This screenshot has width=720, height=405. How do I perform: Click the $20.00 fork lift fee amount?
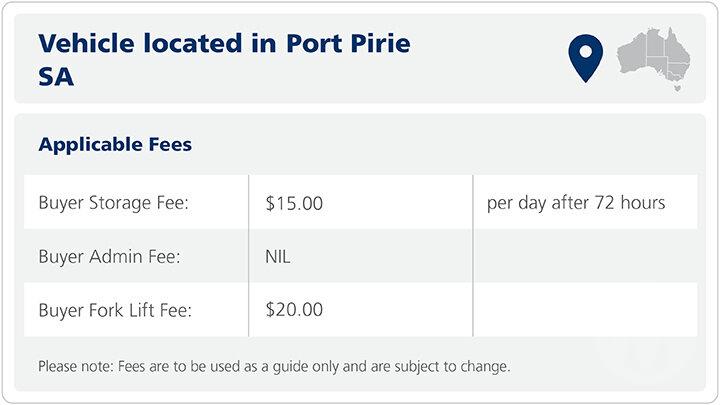294,310
